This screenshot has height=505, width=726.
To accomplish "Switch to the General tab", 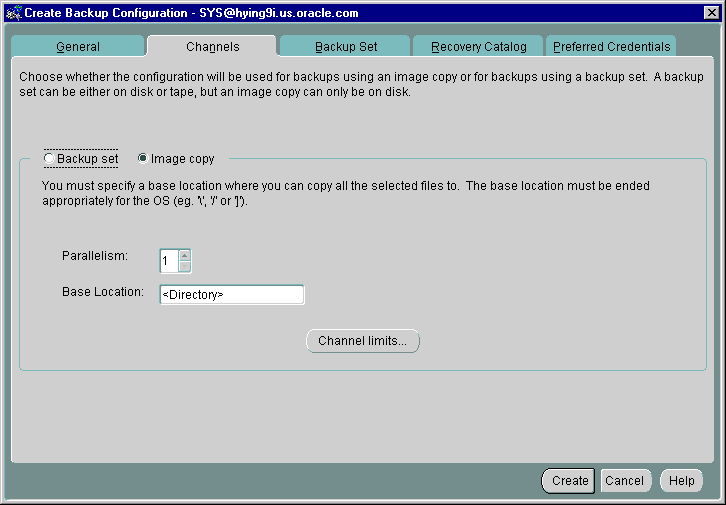I will [x=77, y=47].
